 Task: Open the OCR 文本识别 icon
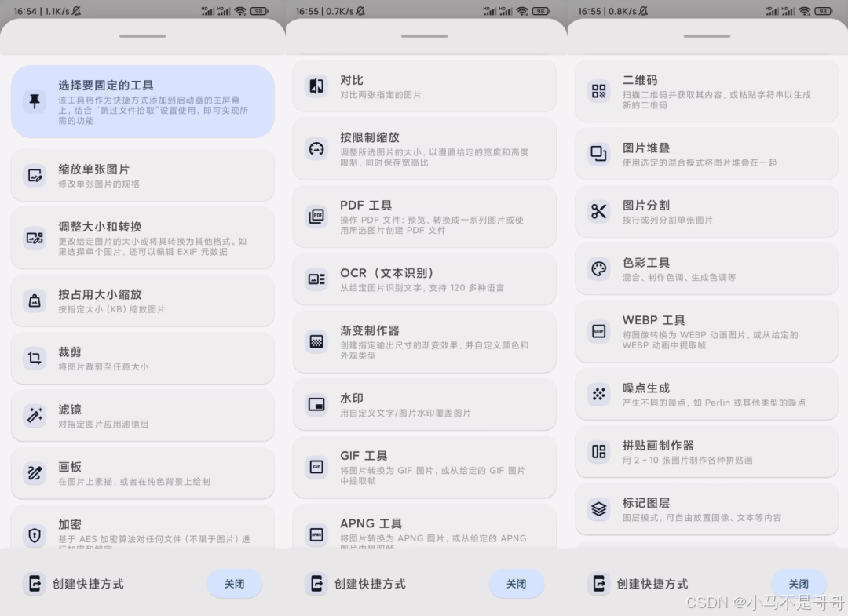click(x=316, y=279)
